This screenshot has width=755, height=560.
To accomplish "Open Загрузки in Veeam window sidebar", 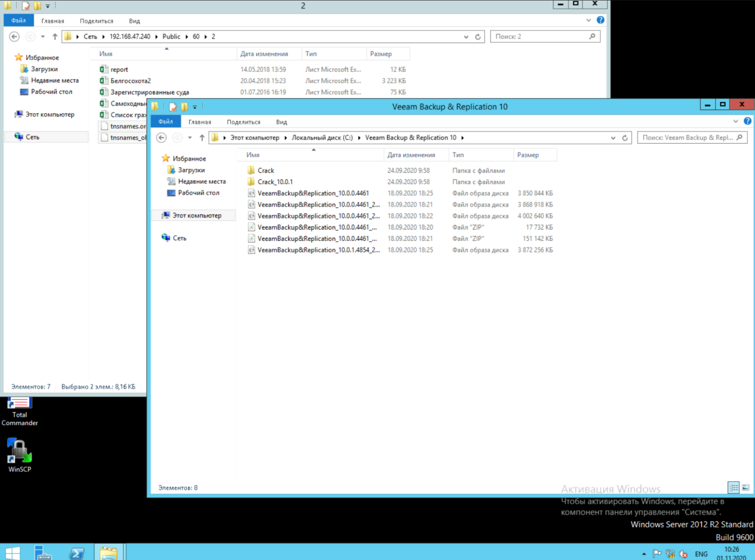I will point(191,170).
